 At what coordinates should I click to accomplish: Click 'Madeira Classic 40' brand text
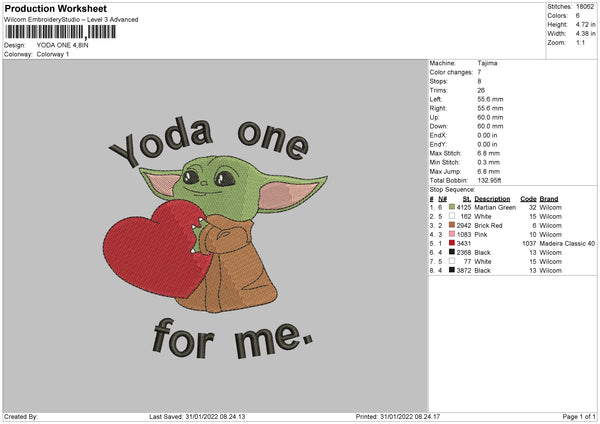click(567, 243)
